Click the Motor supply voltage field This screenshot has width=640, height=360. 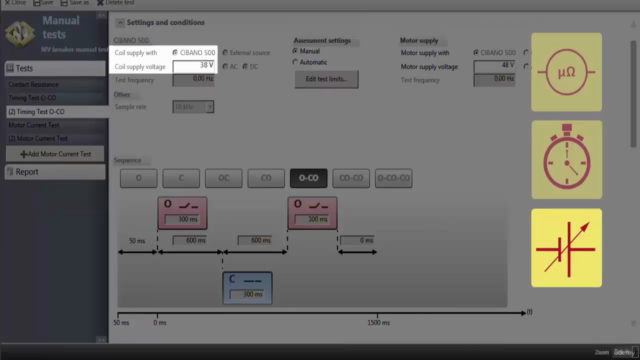(494, 66)
